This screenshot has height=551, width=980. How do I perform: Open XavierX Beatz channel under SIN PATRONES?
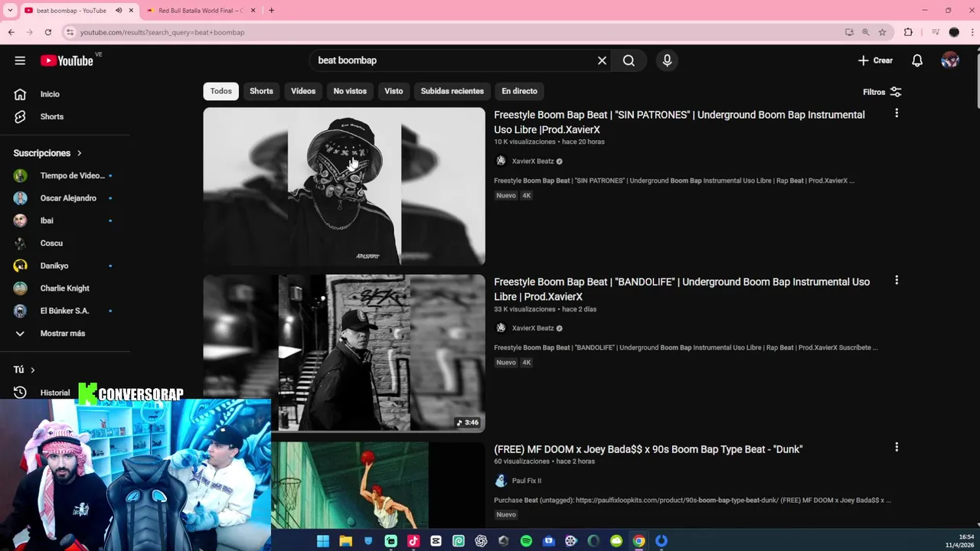tap(533, 161)
